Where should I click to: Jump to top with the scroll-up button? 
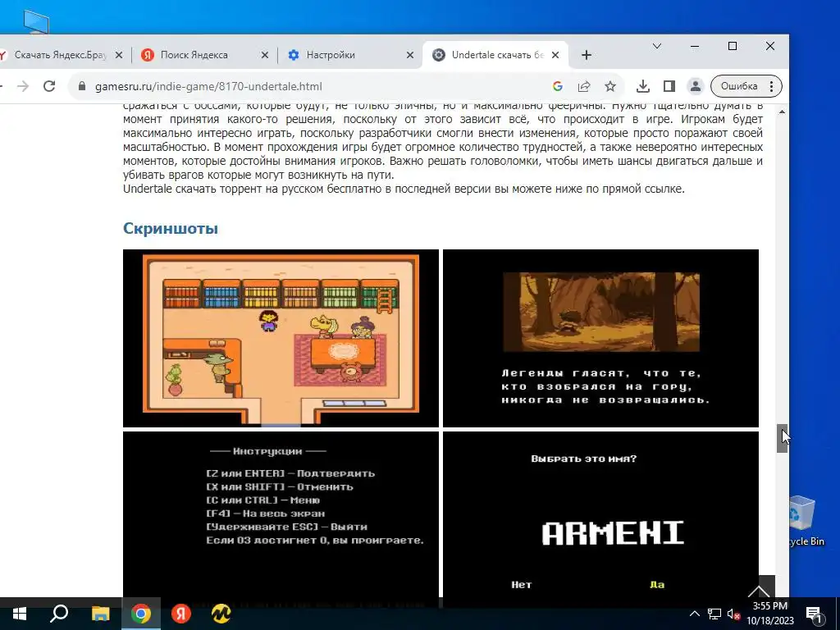click(x=759, y=587)
